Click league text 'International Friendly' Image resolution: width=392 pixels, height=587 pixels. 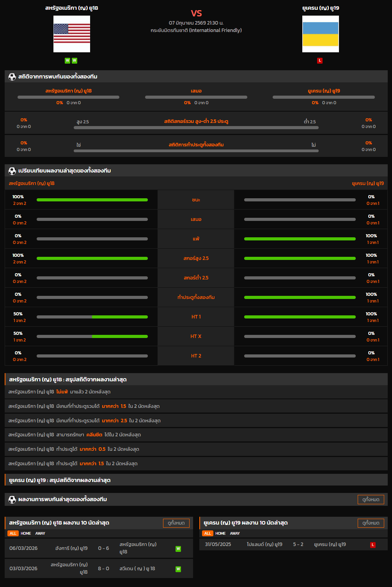click(215, 30)
